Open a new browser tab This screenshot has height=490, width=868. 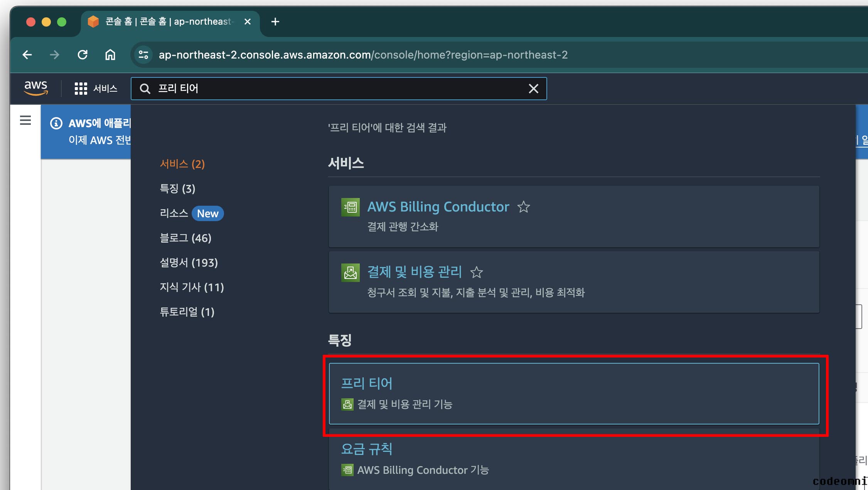pyautogui.click(x=275, y=22)
